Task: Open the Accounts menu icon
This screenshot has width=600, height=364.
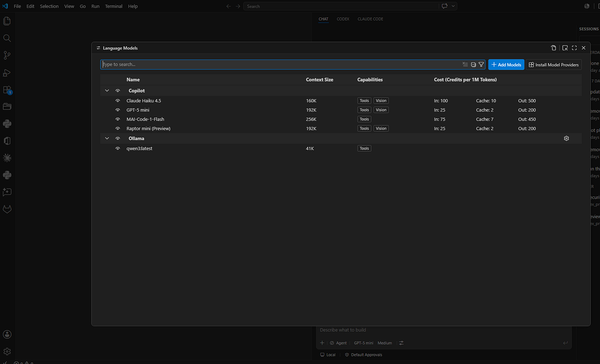Action: coord(7,334)
